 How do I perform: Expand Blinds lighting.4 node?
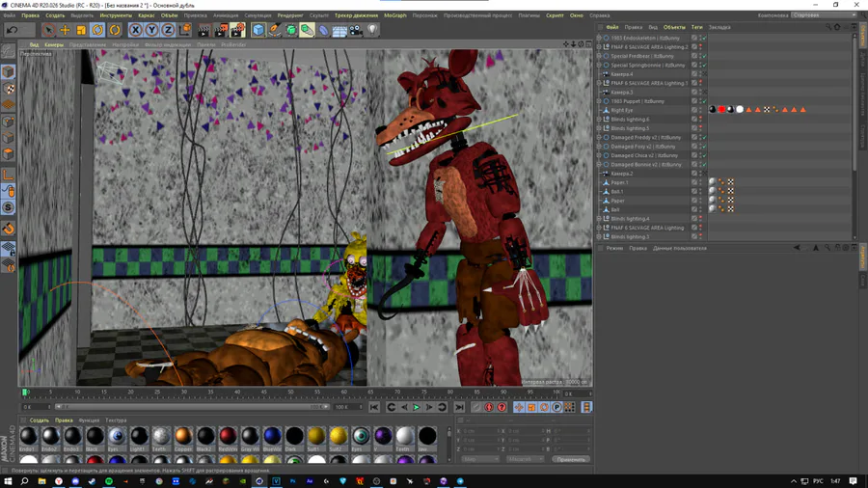point(599,219)
